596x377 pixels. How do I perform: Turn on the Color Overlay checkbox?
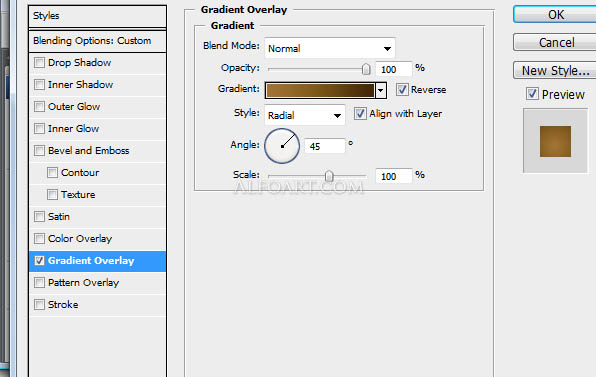tap(40, 239)
